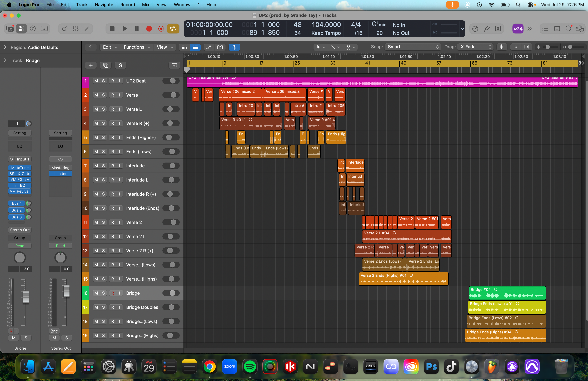Screen dimensions: 588x381
Task: Click the Limiter plug-in on Stereo Out
Action: (x=60, y=174)
